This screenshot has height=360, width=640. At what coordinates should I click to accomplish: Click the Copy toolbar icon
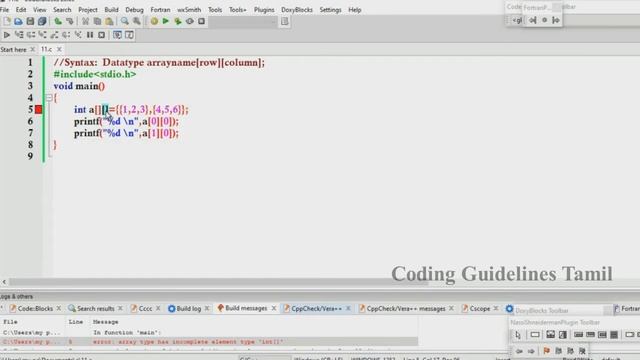coord(97,21)
